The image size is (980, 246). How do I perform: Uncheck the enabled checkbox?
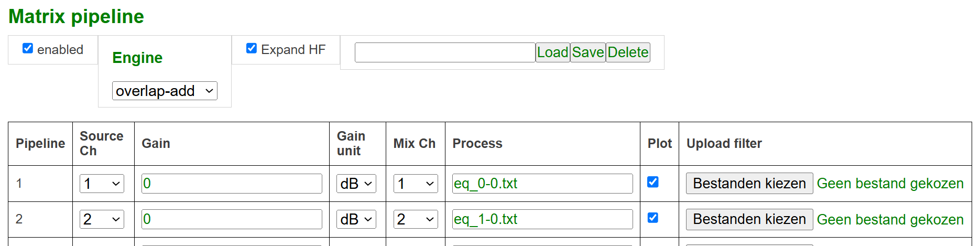pyautogui.click(x=28, y=48)
